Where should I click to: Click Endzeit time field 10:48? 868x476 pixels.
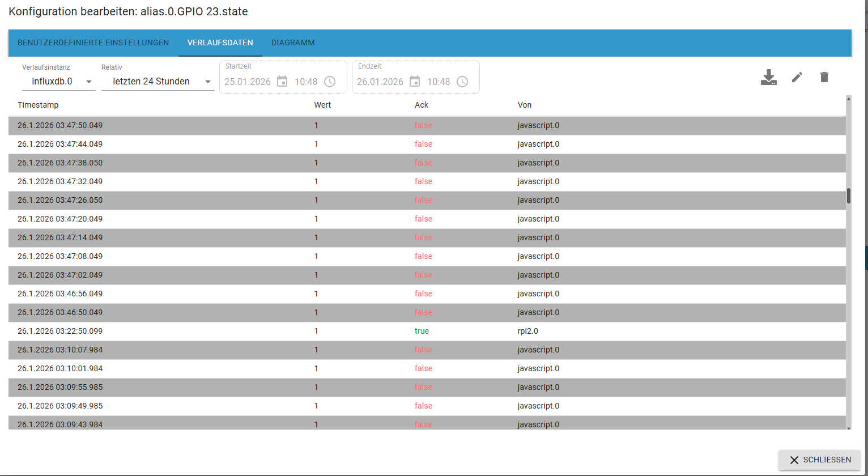point(439,82)
